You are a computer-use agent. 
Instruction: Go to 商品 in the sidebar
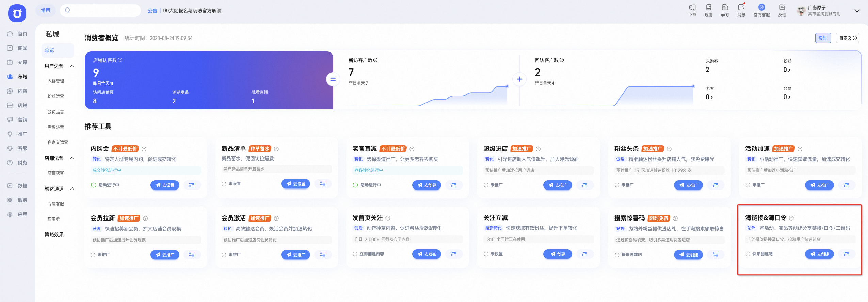click(x=17, y=48)
